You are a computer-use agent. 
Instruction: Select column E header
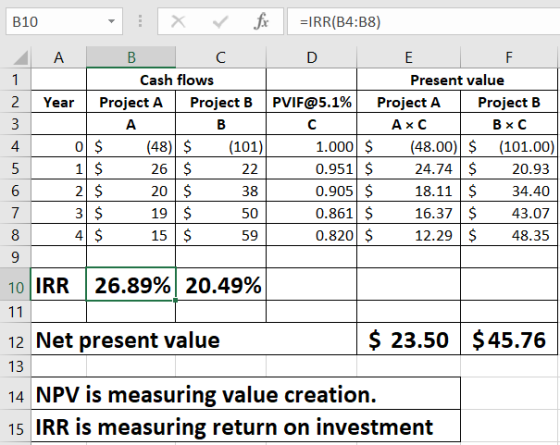point(409,57)
